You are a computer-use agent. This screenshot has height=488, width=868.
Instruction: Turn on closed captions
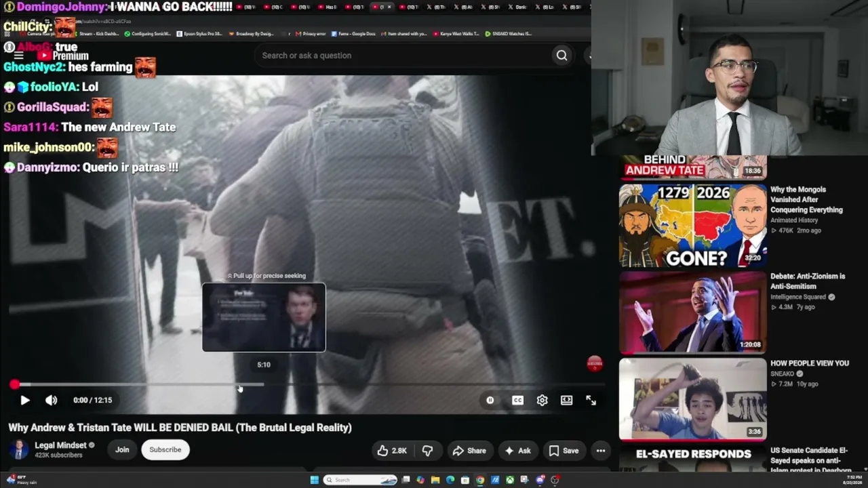[x=517, y=400]
